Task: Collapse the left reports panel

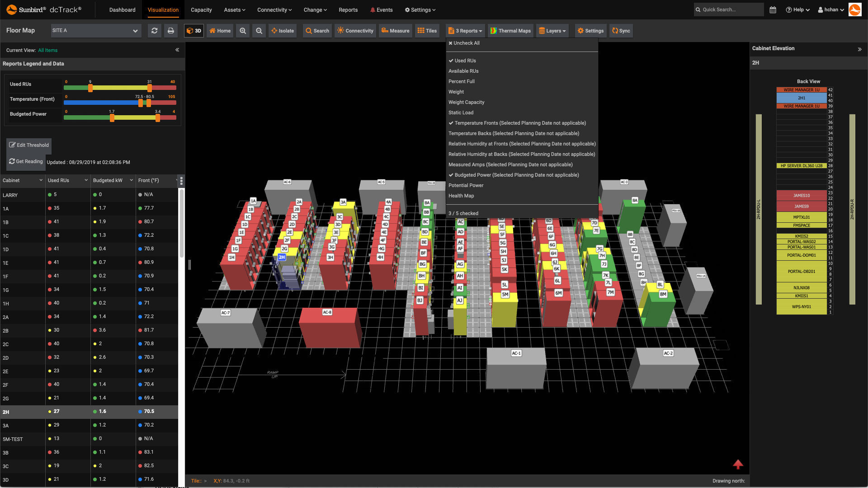Action: tap(177, 50)
